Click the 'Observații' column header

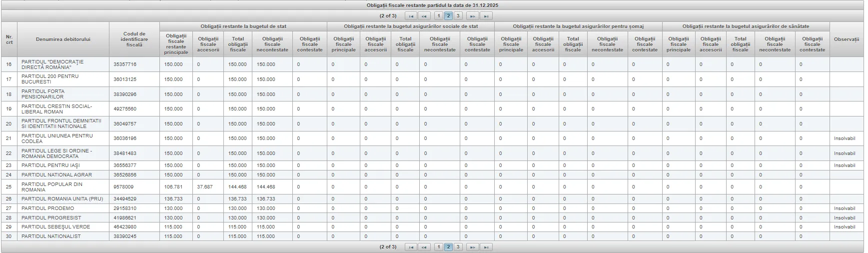846,39
